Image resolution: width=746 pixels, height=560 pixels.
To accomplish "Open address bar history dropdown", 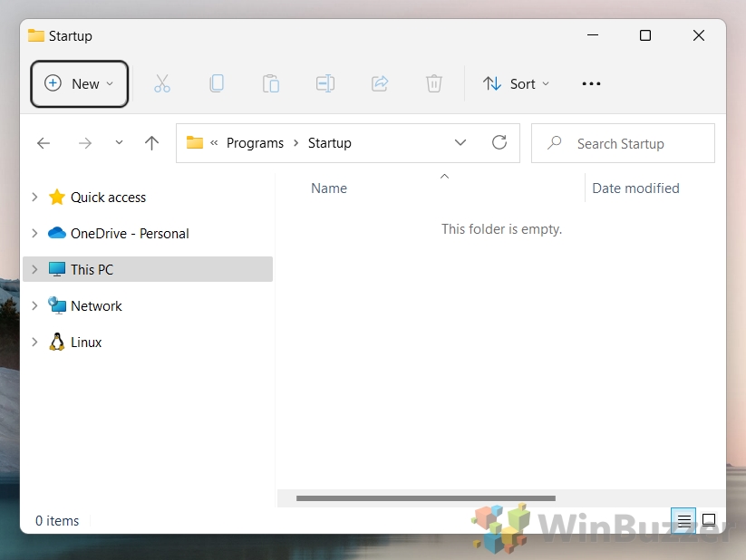I will coord(460,143).
